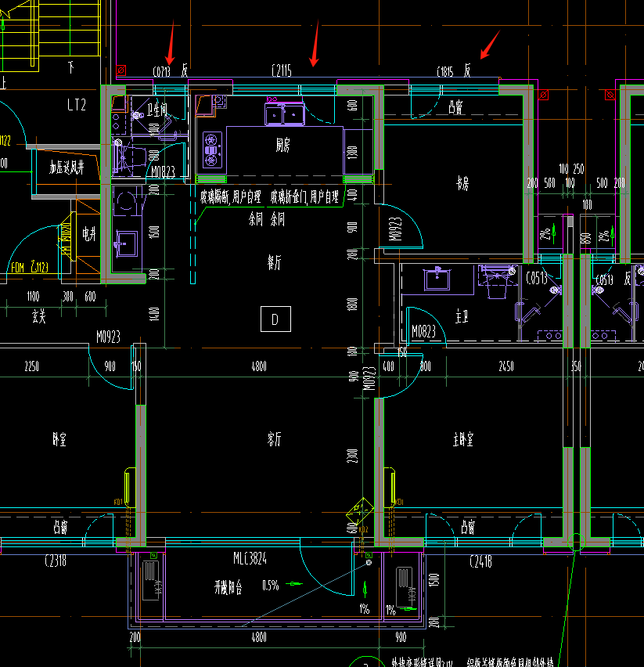Click the gas stove symbol in kitchen
This screenshot has width=644, height=667.
coord(212,150)
